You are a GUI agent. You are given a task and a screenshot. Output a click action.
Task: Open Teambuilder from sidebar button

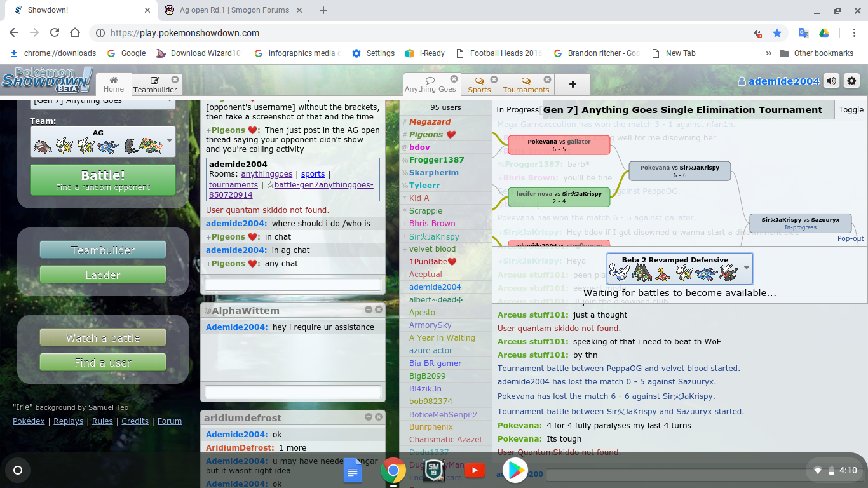[103, 250]
